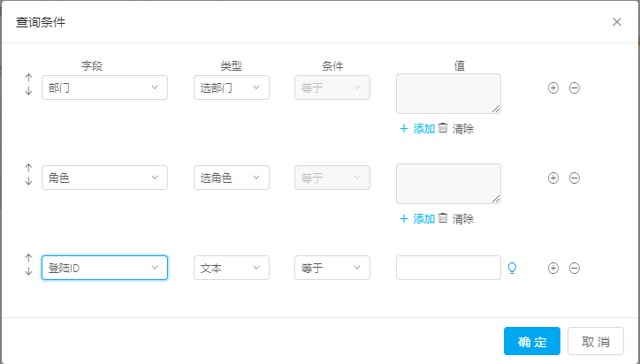Open the 部门 field dropdown

tap(104, 87)
